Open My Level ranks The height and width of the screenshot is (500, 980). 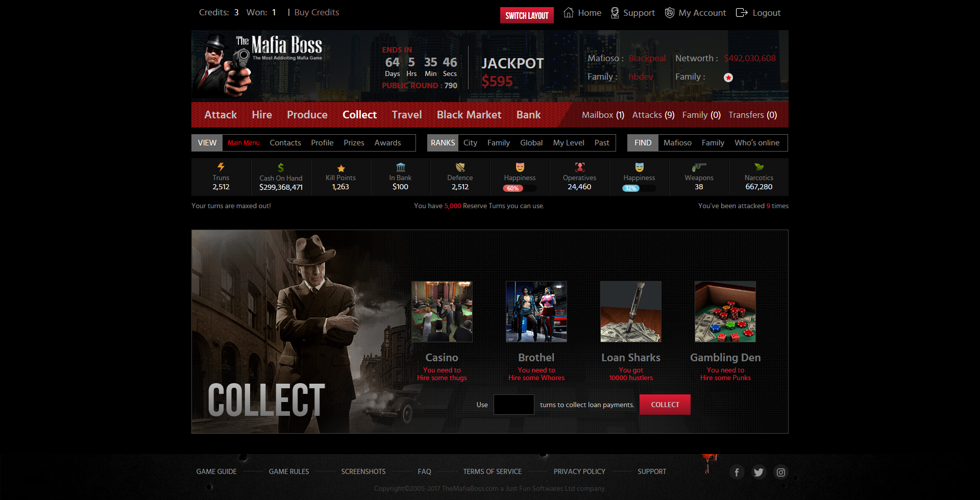pyautogui.click(x=569, y=143)
